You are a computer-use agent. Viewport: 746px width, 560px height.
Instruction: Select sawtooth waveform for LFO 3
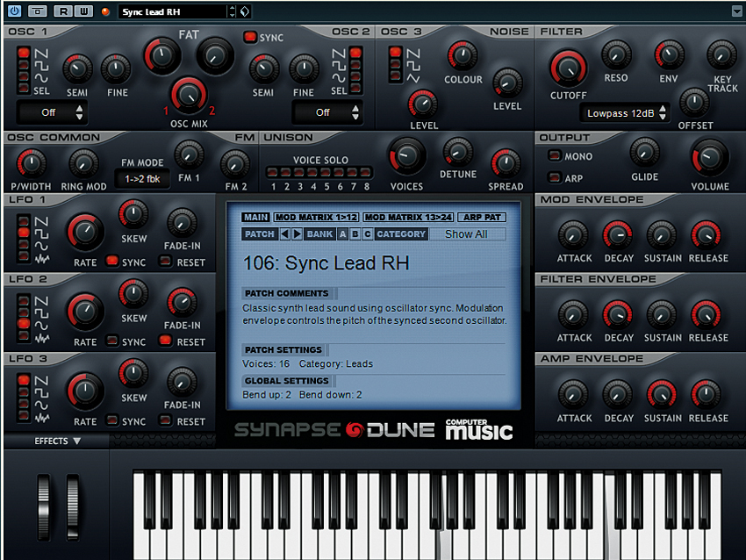point(24,379)
